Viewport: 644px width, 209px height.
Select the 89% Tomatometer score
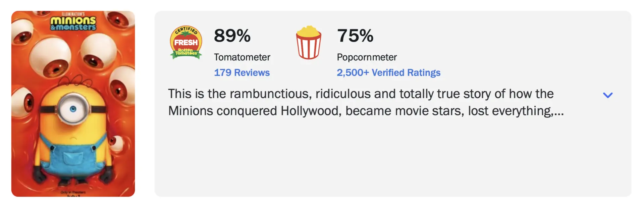click(x=232, y=36)
